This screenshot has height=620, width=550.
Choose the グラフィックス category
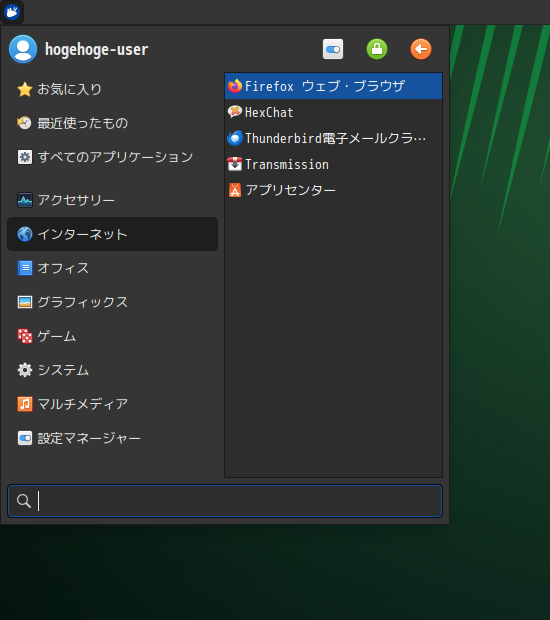pyautogui.click(x=112, y=302)
